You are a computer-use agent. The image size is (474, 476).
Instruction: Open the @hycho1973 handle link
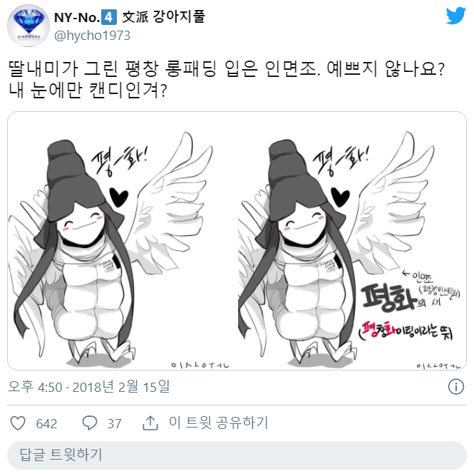coord(93,36)
